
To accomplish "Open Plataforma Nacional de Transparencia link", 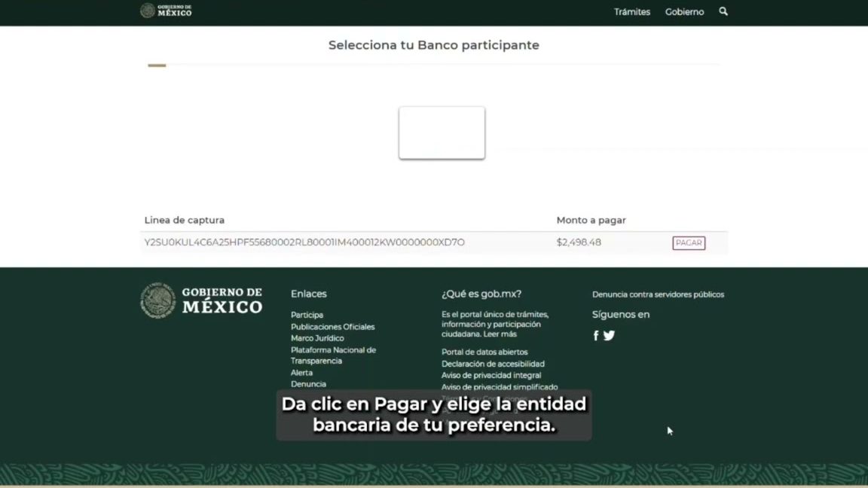I will pyautogui.click(x=333, y=355).
